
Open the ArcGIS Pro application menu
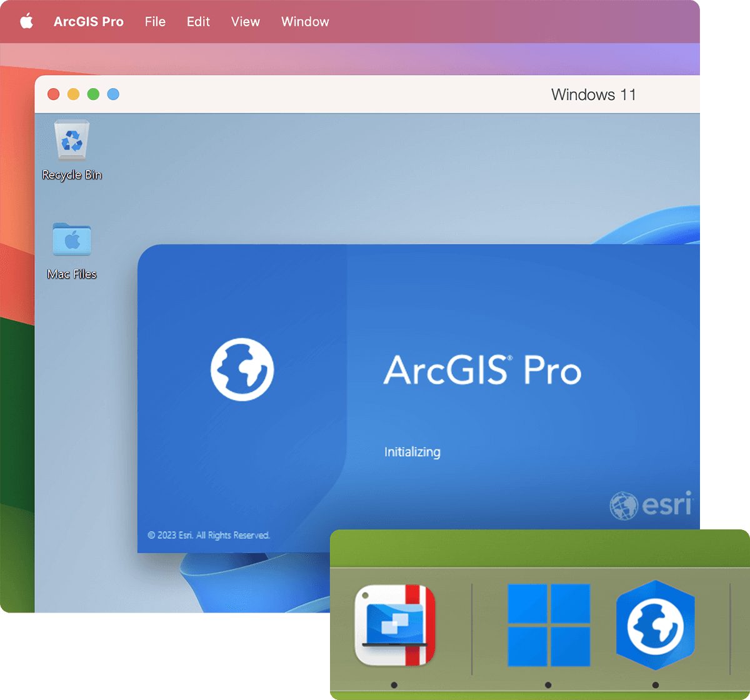coord(89,21)
